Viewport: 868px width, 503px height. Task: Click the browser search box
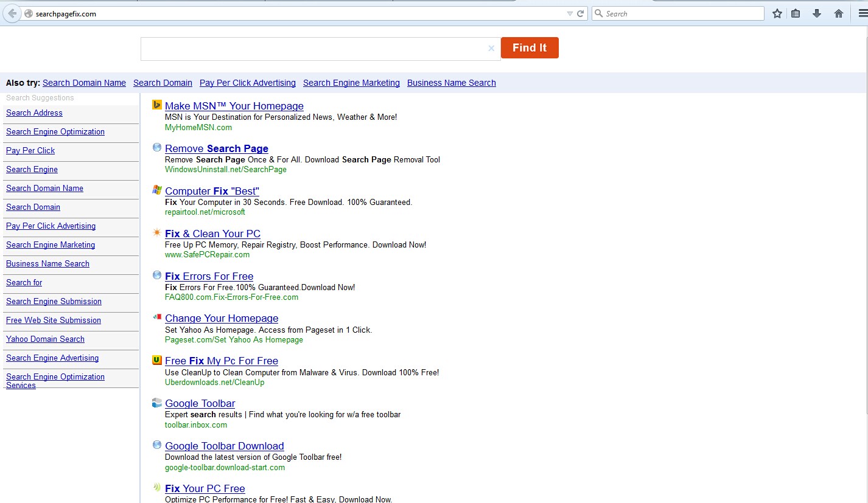677,13
